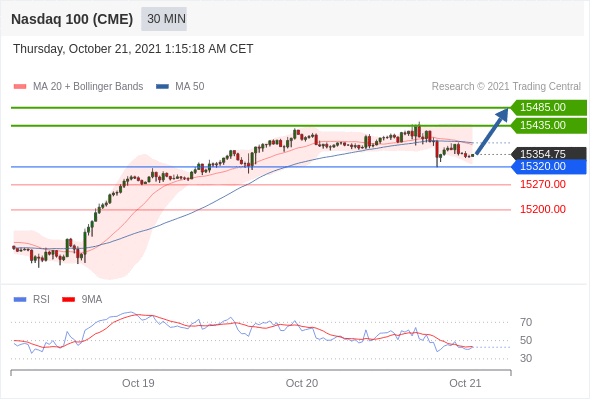Click the Oct 21 date axis label

465,383
